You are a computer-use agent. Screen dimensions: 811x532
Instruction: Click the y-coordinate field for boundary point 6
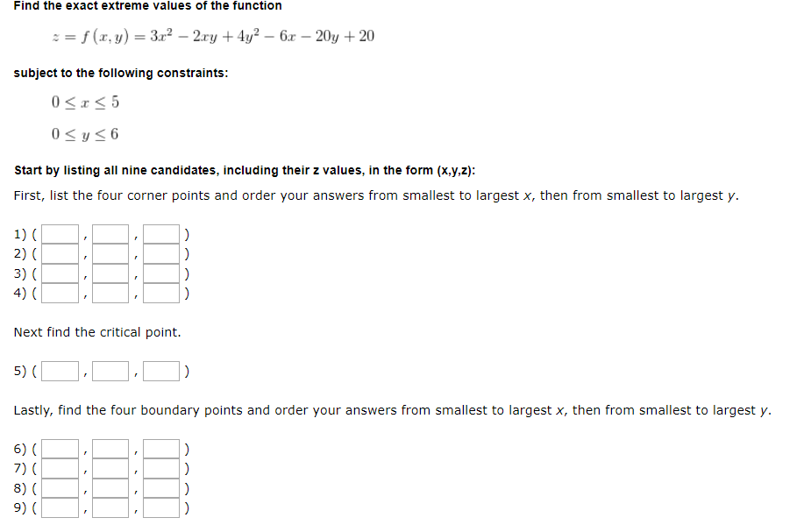(110, 448)
